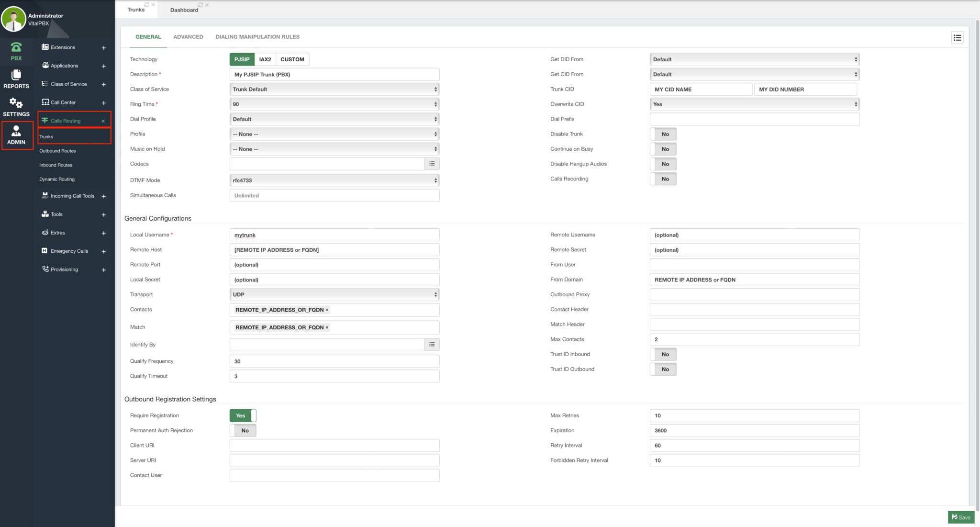Screen dimensions: 980x527
Task: Click the Call Center menu icon
Action: tap(45, 102)
